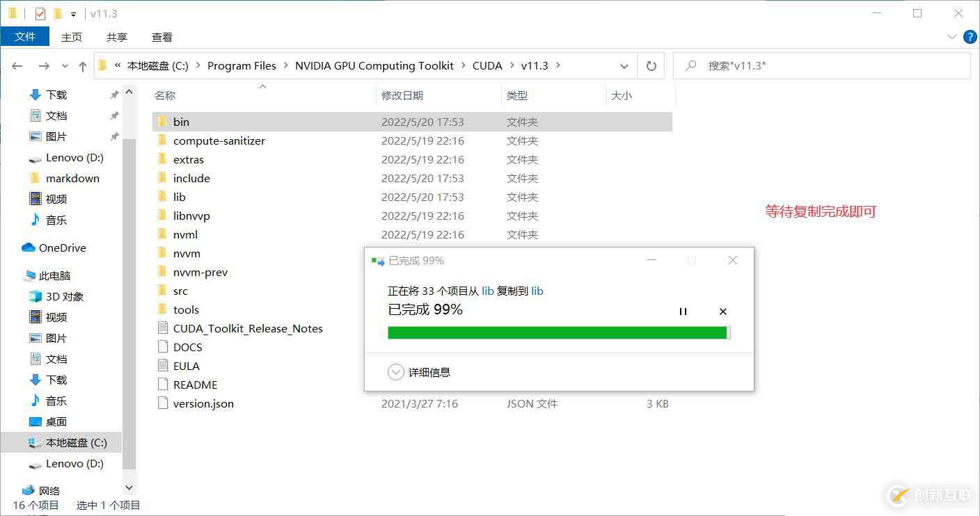Click the DOCS file icon
Image resolution: width=980 pixels, height=516 pixels.
[x=163, y=347]
